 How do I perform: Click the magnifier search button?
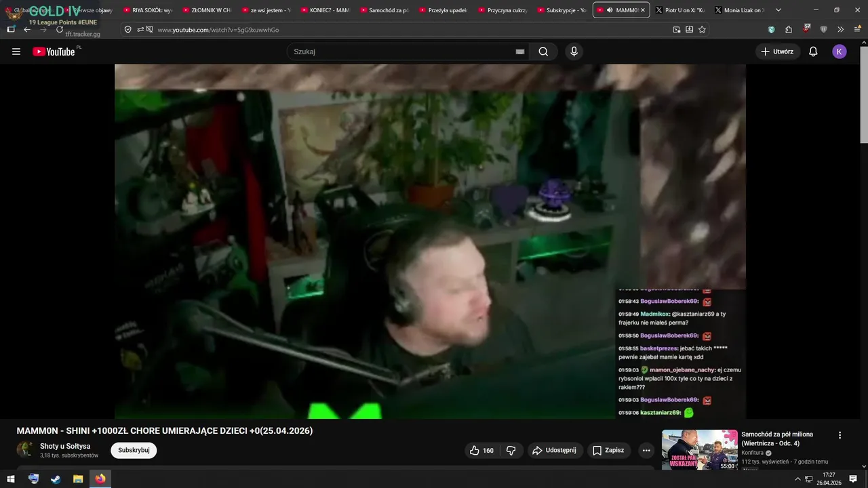click(x=543, y=52)
